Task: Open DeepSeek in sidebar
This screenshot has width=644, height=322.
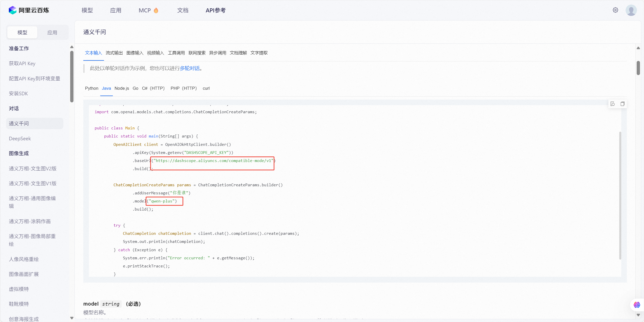Action: 20,139
